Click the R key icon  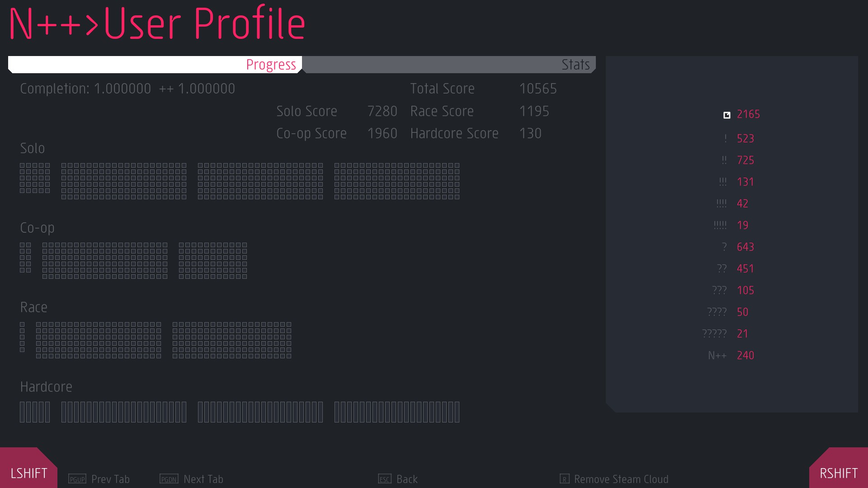tap(564, 479)
